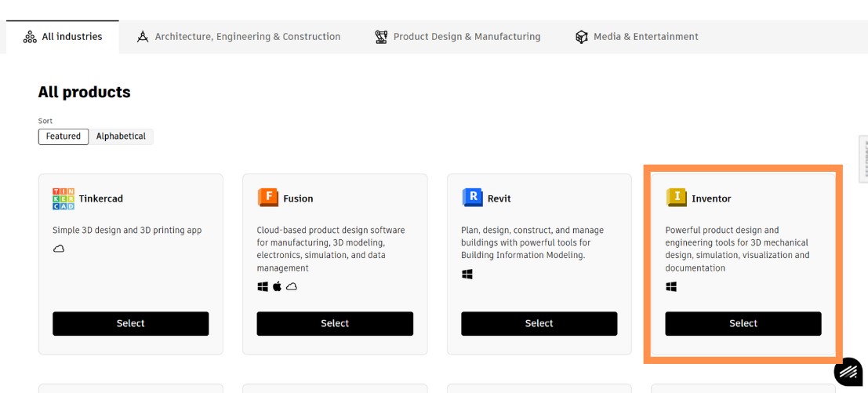
Task: Click the Fusion orange F icon
Action: pos(267,198)
